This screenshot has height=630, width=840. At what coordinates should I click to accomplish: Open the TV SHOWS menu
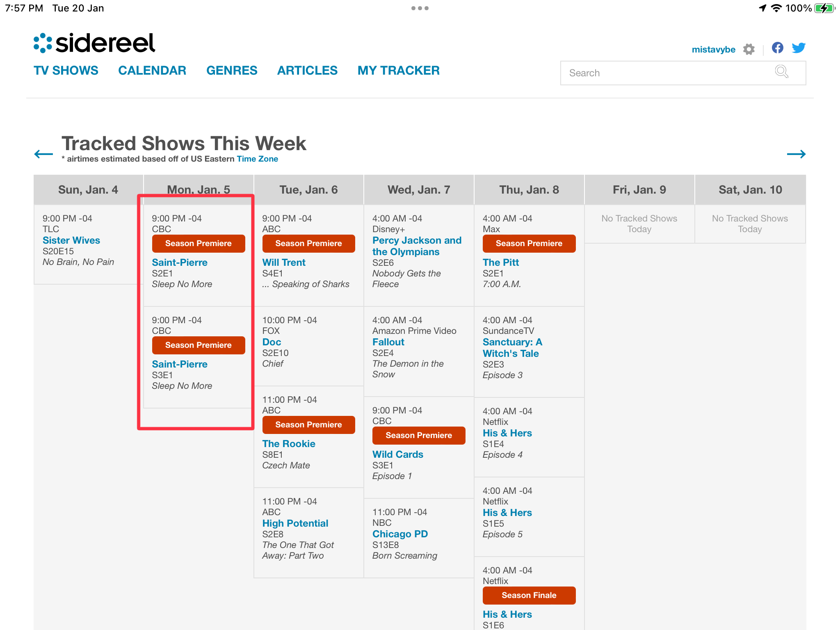(66, 71)
